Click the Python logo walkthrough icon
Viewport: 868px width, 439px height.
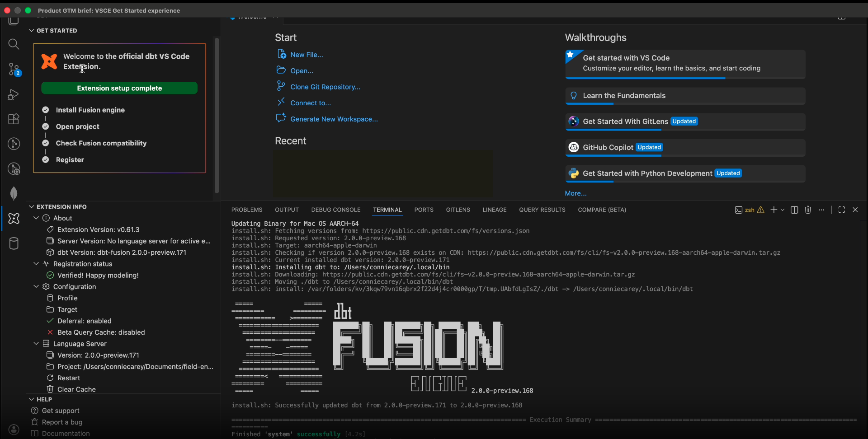[x=574, y=173]
